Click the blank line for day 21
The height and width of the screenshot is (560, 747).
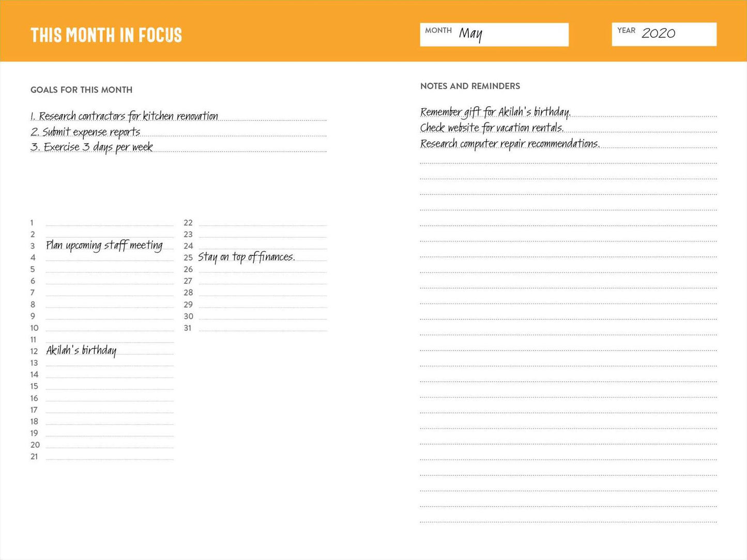pos(110,457)
